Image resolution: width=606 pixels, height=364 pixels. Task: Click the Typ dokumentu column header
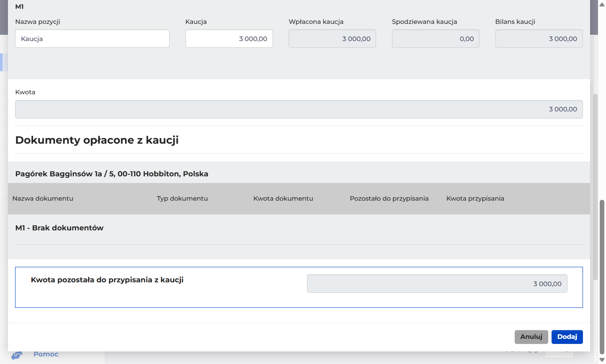coord(182,199)
